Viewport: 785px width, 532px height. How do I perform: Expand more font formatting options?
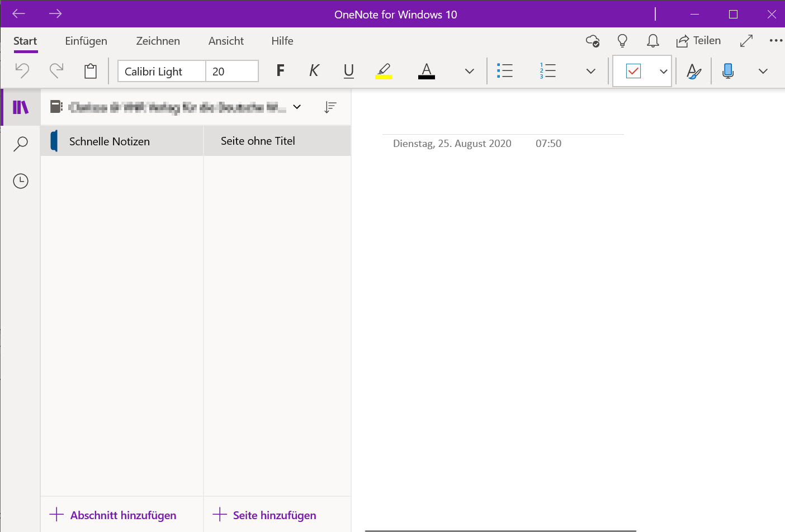(470, 71)
